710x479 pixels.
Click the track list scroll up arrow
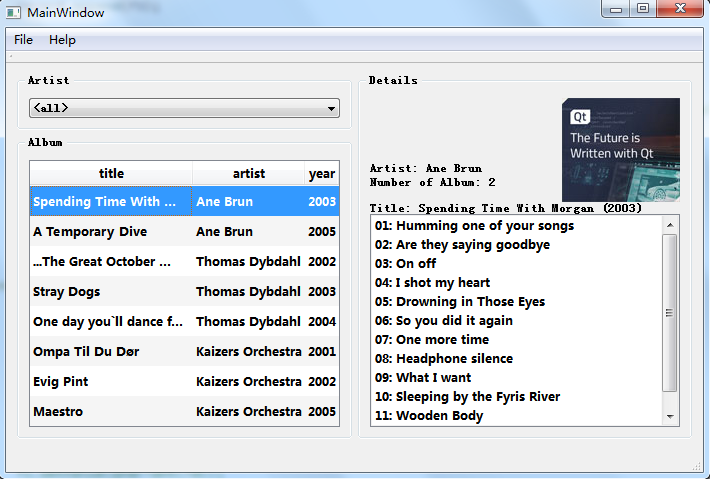(670, 225)
